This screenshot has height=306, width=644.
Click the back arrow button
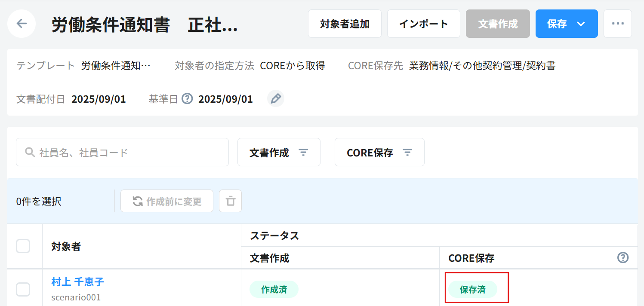[x=22, y=24]
